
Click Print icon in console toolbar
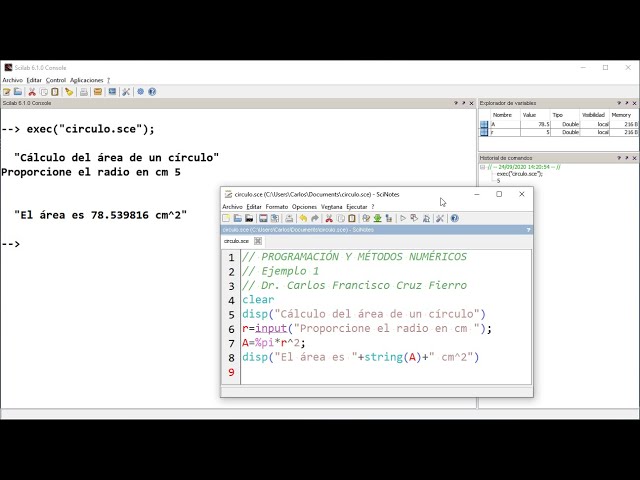pyautogui.click(x=84, y=92)
